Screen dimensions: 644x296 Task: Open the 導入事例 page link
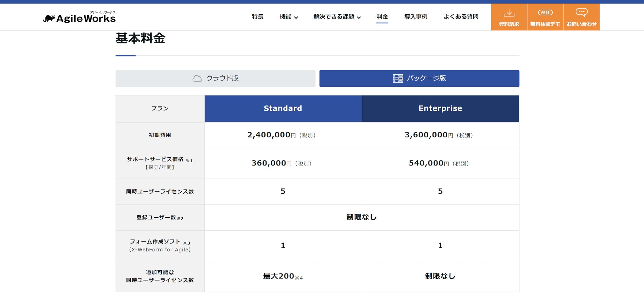click(416, 17)
